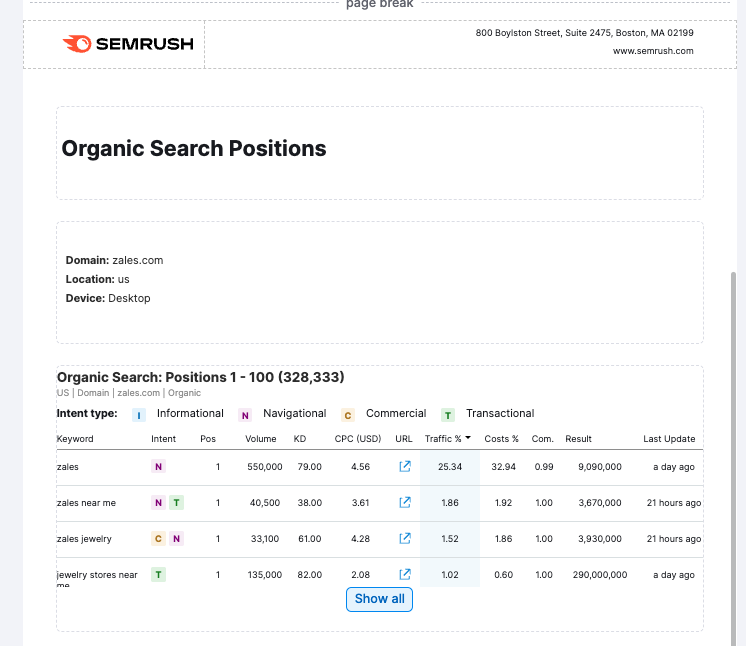Click the Navigational intent legend badge

pyautogui.click(x=245, y=415)
